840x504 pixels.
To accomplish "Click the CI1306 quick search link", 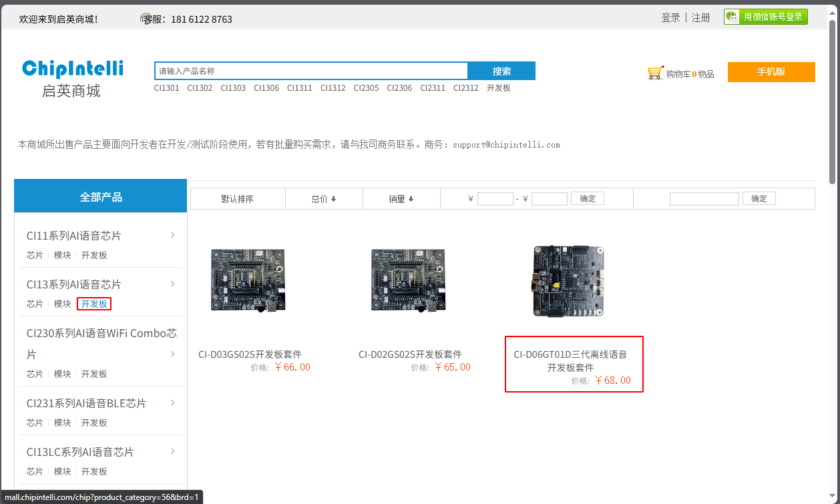I will [x=266, y=88].
